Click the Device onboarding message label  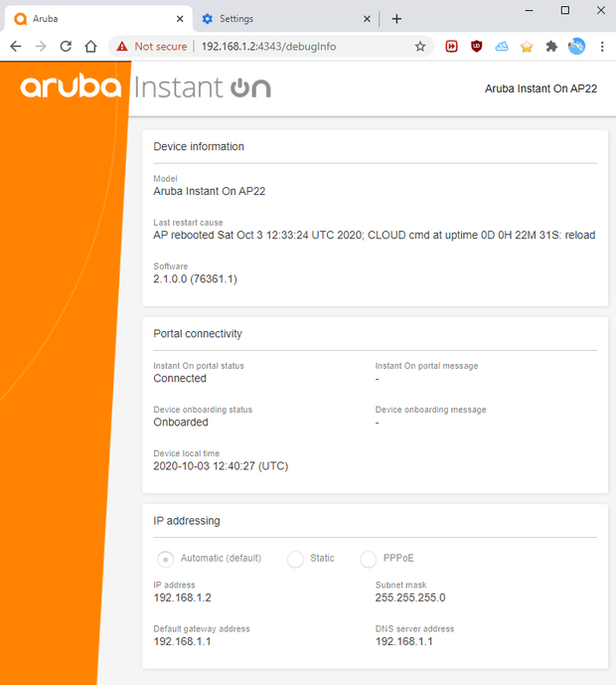pyautogui.click(x=430, y=410)
